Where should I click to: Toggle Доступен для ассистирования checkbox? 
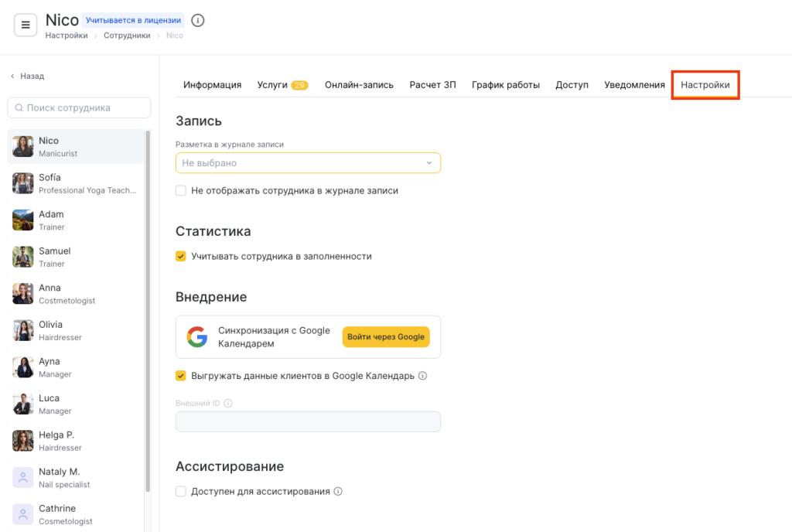click(x=181, y=491)
